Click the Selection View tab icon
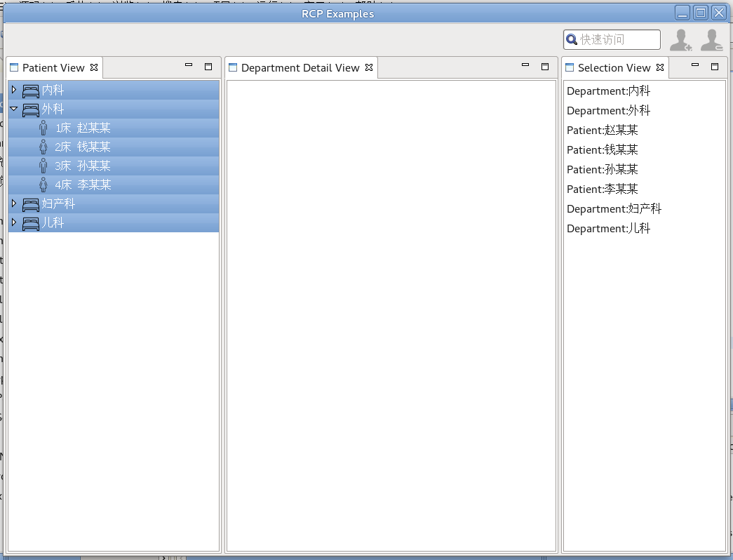 570,67
